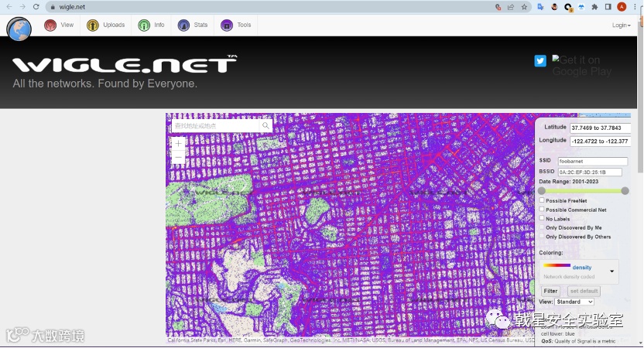Click the BSSID input field
Image resolution: width=644 pixels, height=348 pixels.
(590, 172)
